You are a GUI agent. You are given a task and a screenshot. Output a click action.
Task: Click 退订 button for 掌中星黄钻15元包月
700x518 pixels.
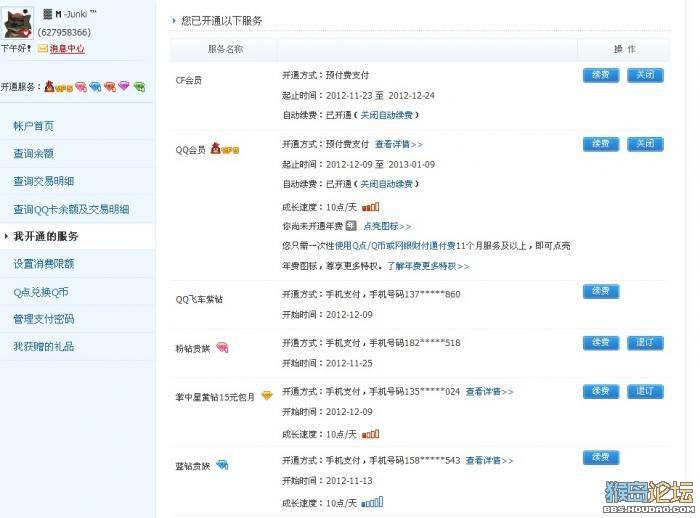(x=645, y=392)
